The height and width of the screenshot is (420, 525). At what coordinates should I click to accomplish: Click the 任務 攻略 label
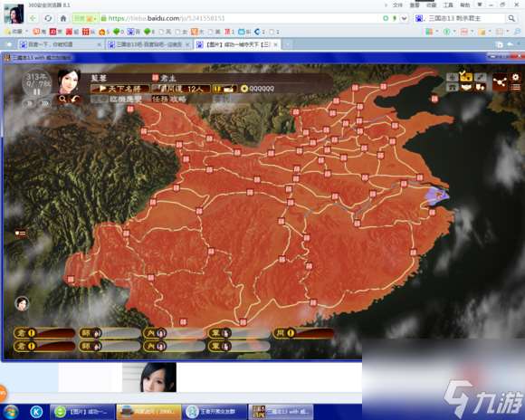[x=168, y=99]
